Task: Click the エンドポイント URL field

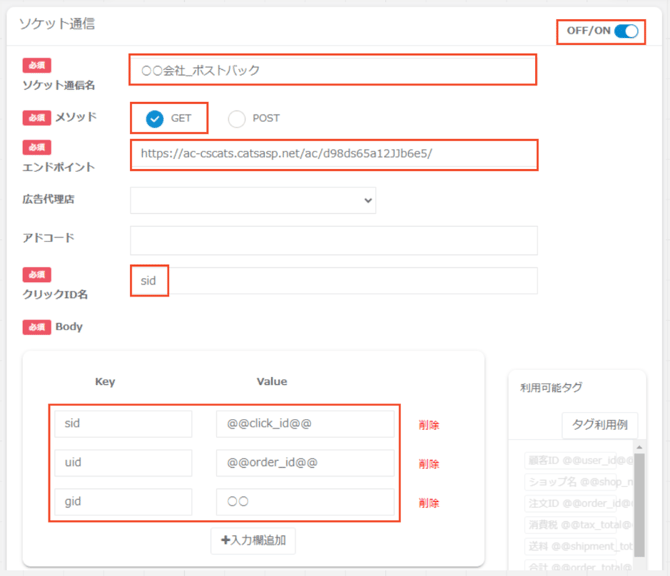Action: click(x=333, y=155)
